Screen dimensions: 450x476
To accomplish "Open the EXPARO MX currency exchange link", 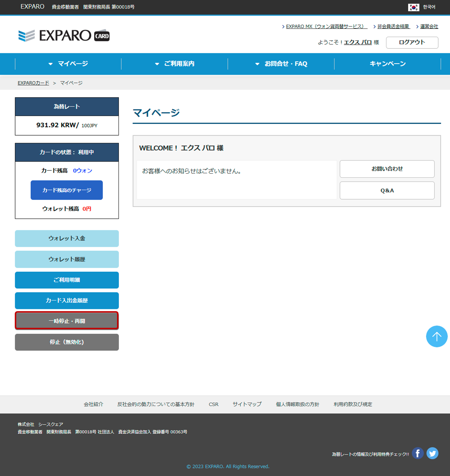I will click(x=326, y=27).
